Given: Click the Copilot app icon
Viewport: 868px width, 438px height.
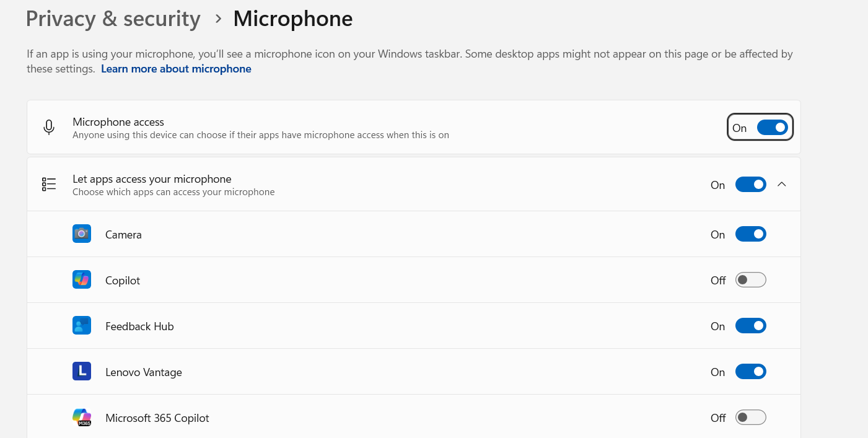Looking at the screenshot, I should click(x=82, y=280).
